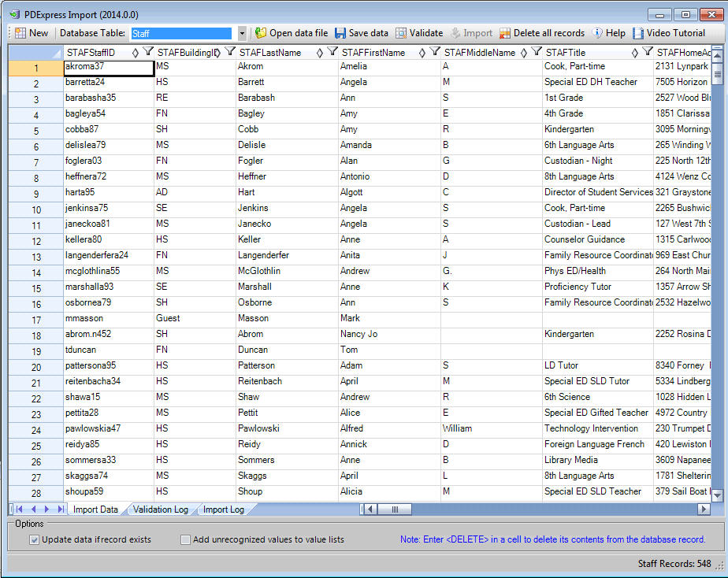Select cell langenderfera24
Screen dimensions: 728x578
(x=109, y=255)
